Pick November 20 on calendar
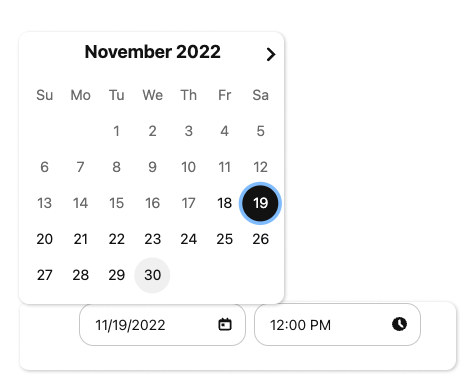The width and height of the screenshot is (465, 381). point(44,239)
